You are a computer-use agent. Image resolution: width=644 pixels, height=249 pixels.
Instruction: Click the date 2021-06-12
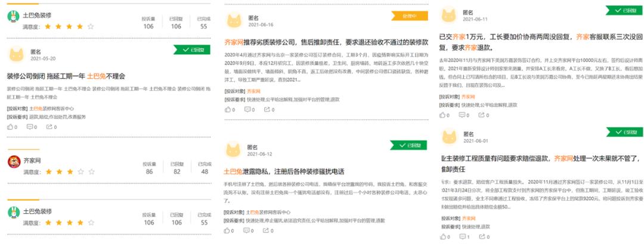[x=259, y=154]
